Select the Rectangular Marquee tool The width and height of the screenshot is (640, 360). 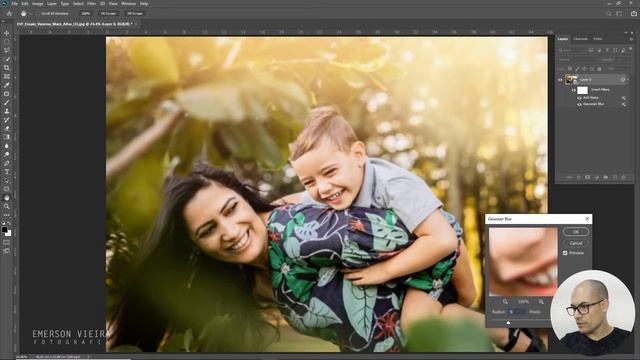tap(7, 42)
